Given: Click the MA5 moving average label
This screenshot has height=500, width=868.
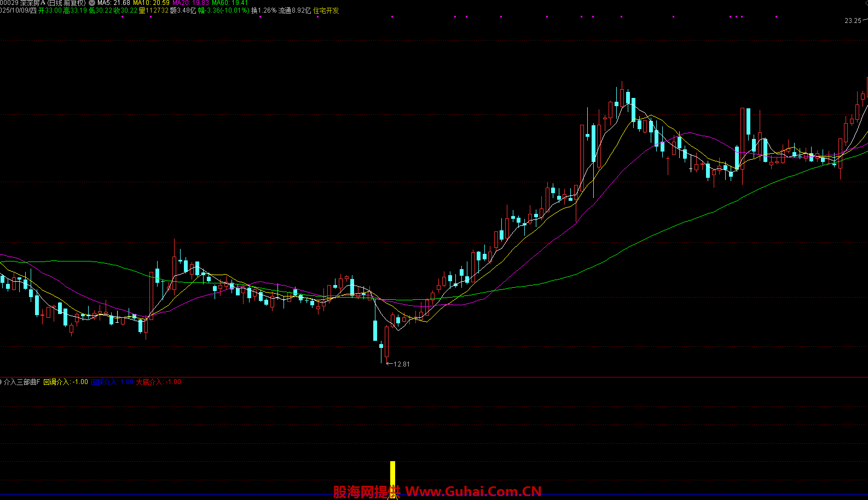Looking at the screenshot, I should 114,3.
